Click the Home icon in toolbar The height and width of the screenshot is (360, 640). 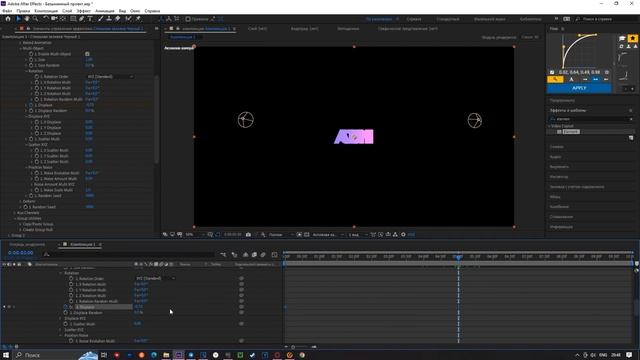[x=8, y=19]
